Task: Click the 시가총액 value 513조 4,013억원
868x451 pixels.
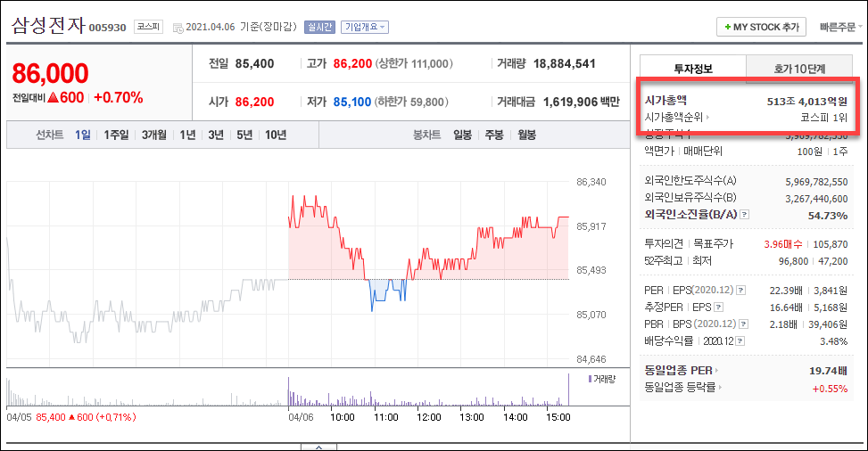Action: (807, 102)
